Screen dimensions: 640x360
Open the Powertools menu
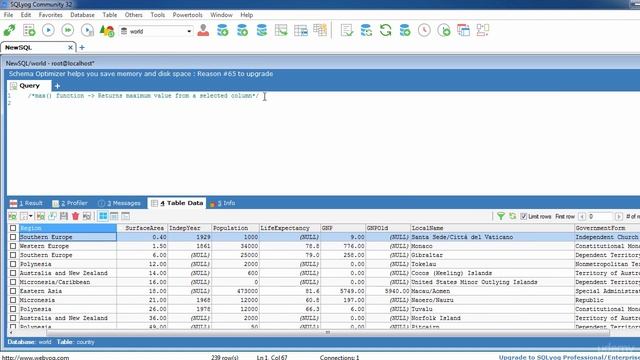(187, 15)
